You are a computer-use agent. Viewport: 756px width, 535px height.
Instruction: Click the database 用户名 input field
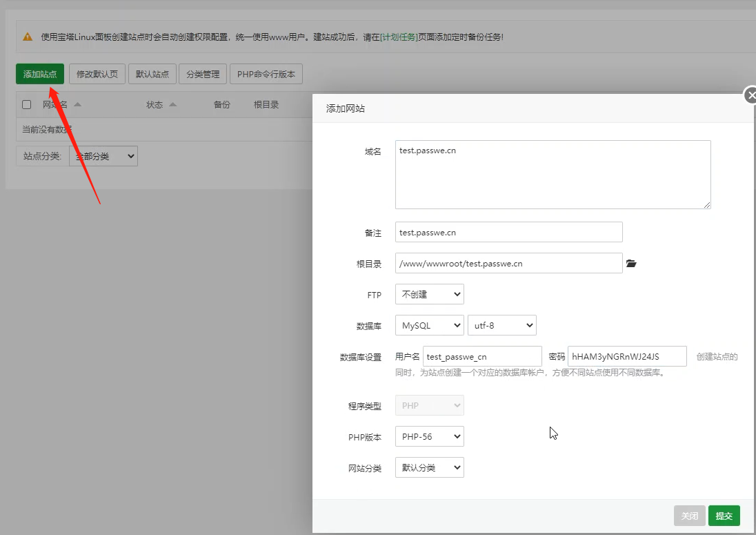tap(482, 356)
